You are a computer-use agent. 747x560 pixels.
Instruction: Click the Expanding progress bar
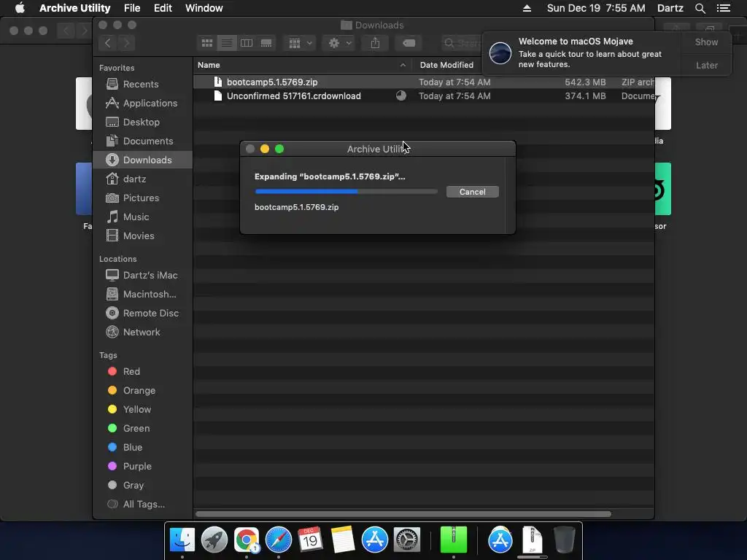[346, 192]
